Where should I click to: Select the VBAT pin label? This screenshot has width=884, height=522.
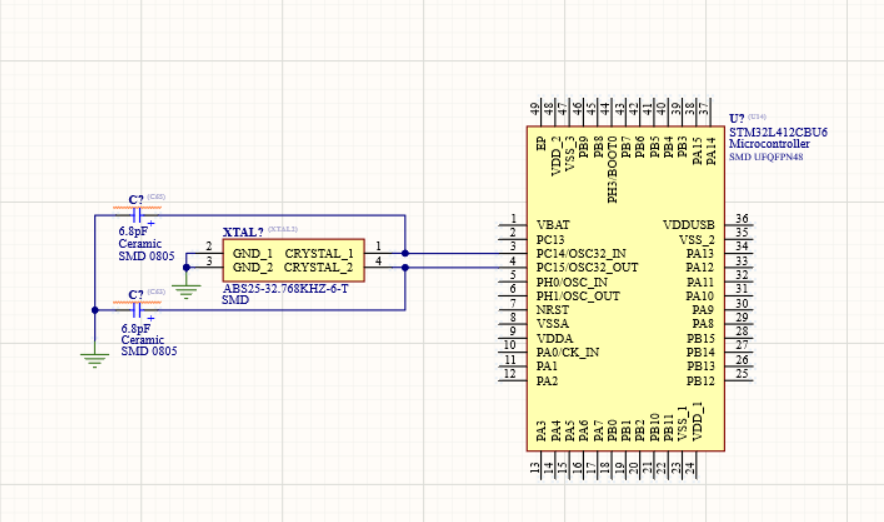tap(552, 224)
